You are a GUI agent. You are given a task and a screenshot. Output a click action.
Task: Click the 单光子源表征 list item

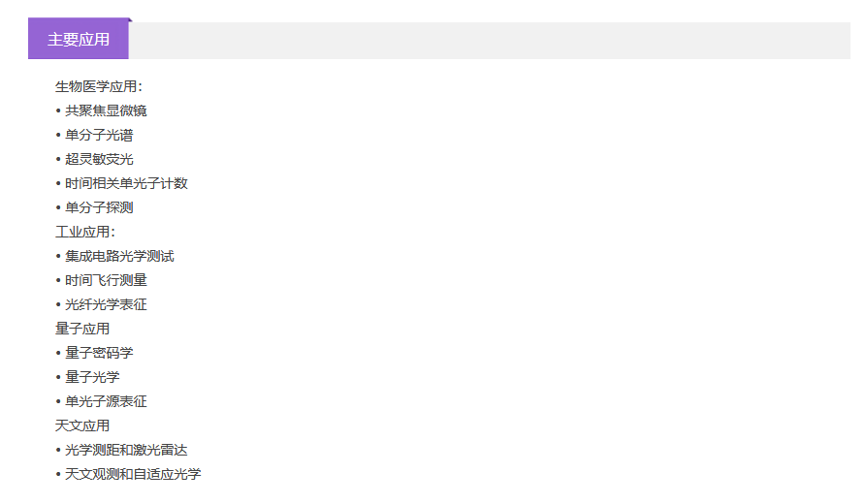(x=106, y=401)
